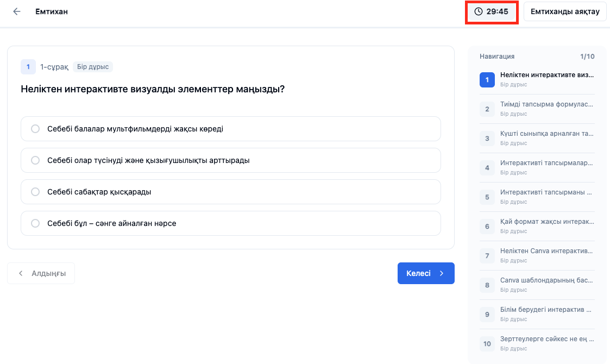Open question 7 Неліктен Canva интерактив...

pyautogui.click(x=537, y=256)
